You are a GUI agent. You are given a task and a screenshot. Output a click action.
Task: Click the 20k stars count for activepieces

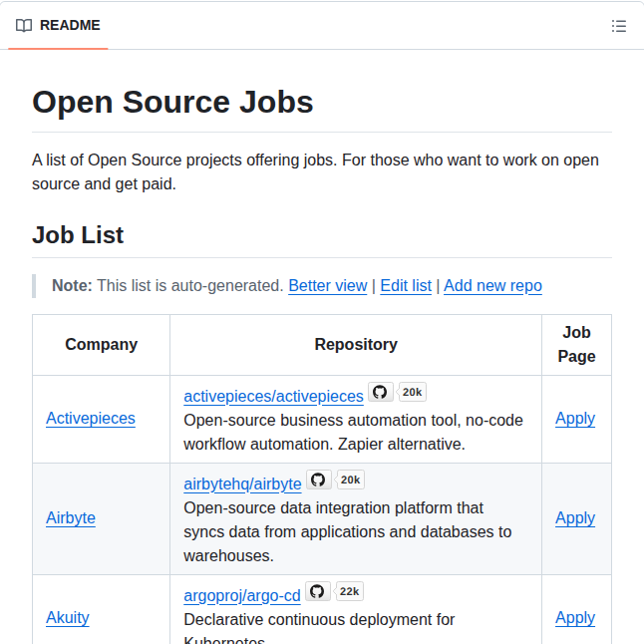(412, 392)
